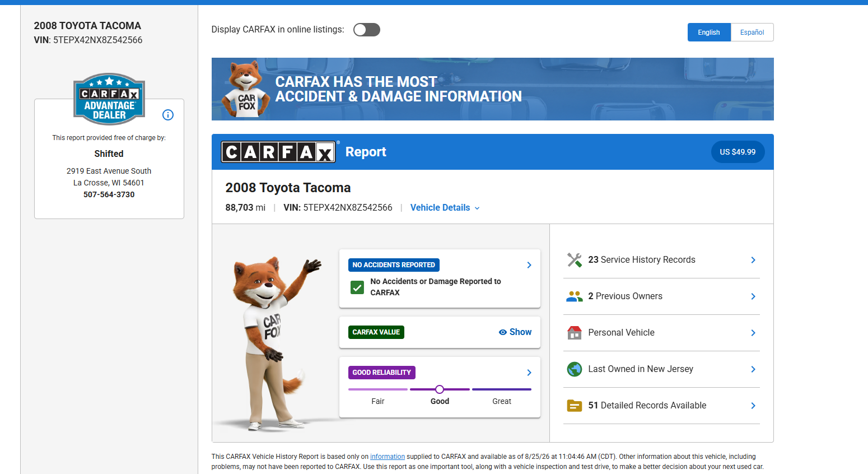Click the globe icon for Last Owned
The image size is (868, 474).
pyautogui.click(x=575, y=369)
